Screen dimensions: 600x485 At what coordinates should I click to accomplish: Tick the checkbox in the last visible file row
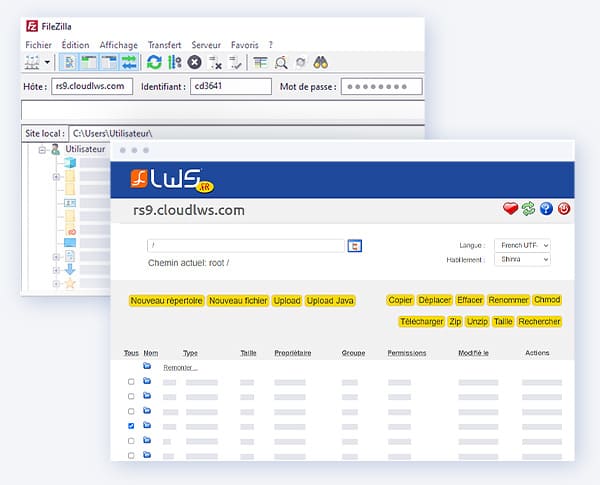[131, 455]
